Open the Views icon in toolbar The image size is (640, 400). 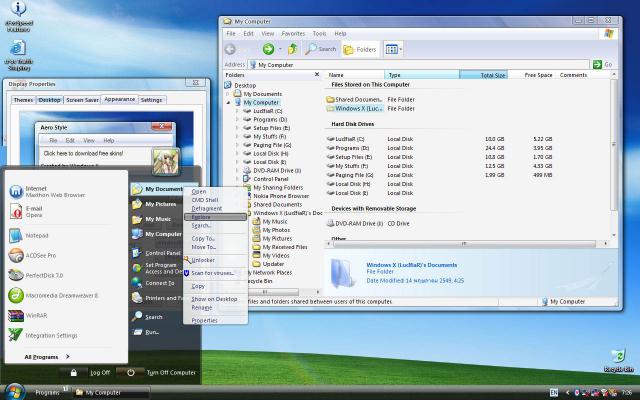tap(391, 49)
